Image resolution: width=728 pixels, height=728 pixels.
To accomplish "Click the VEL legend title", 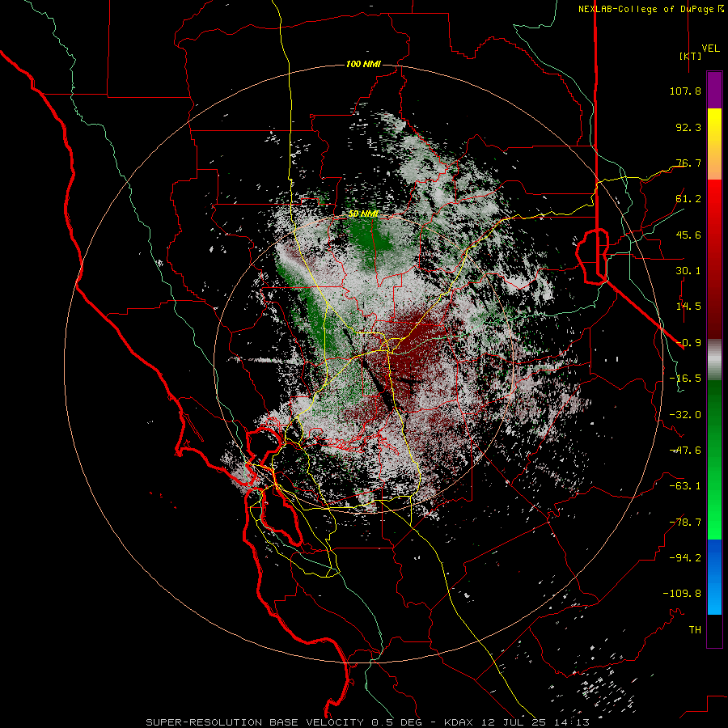I will 710,48.
